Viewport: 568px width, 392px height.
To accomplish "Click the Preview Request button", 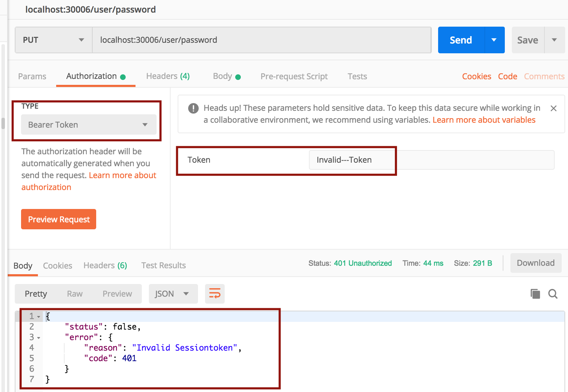I will (x=58, y=219).
